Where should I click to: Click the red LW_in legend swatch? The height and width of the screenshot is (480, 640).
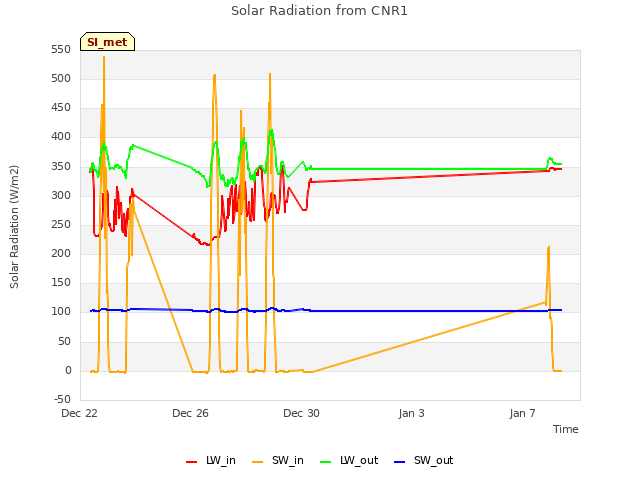(191, 462)
